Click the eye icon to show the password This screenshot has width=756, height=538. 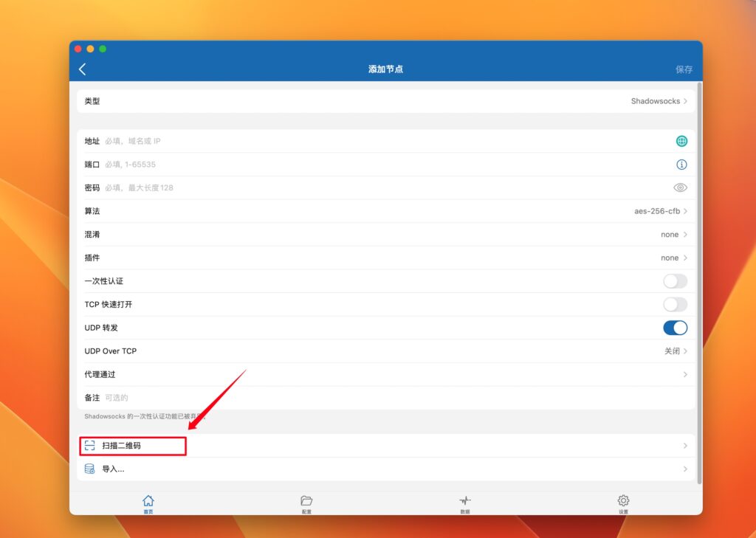[x=681, y=187]
